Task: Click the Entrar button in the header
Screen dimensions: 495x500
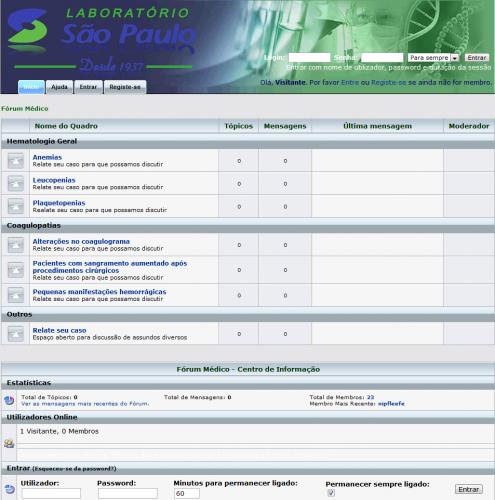Action: 477,58
